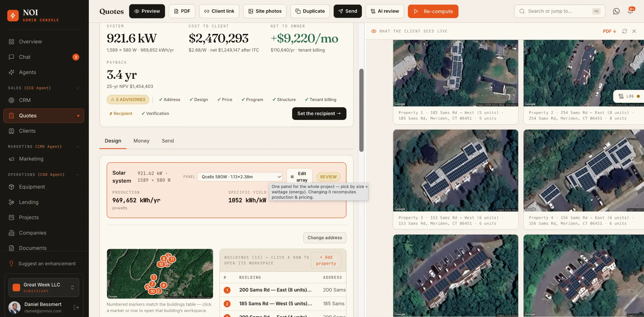Screen dimensions: 644x317
Task: Click the Suggest an enhancement lightbulb
Action: [x=11, y=264]
